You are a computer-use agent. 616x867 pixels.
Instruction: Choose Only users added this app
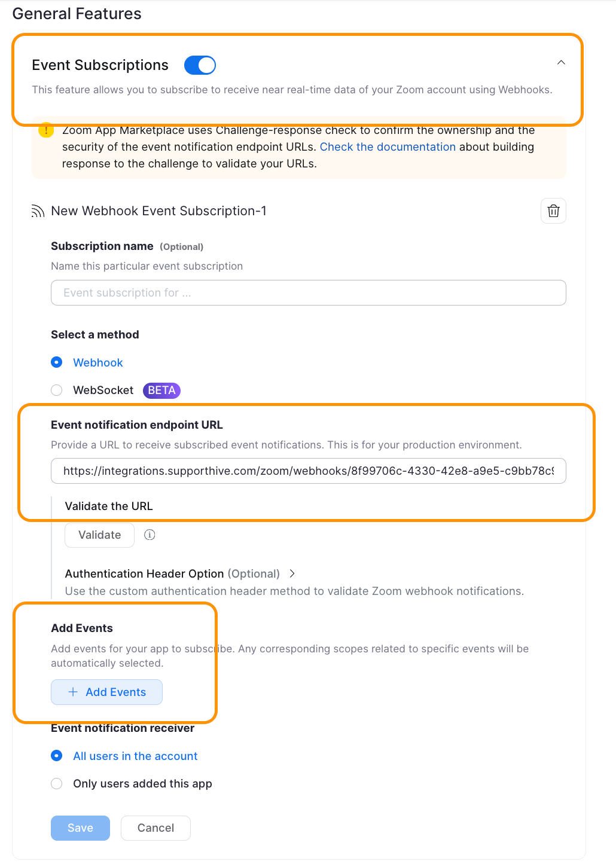[x=57, y=783]
